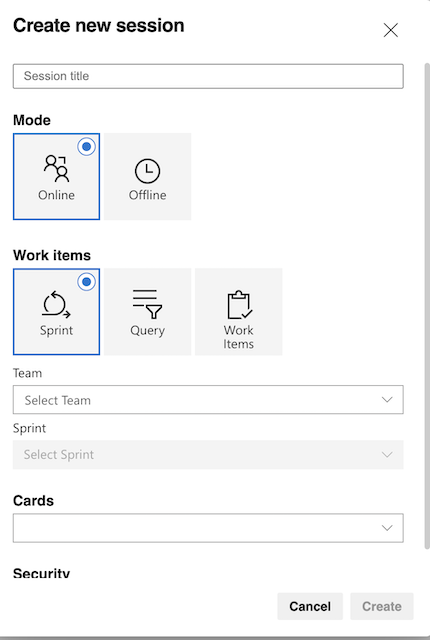Viewport: 430px width, 640px height.
Task: Click the Create button
Action: click(x=382, y=607)
